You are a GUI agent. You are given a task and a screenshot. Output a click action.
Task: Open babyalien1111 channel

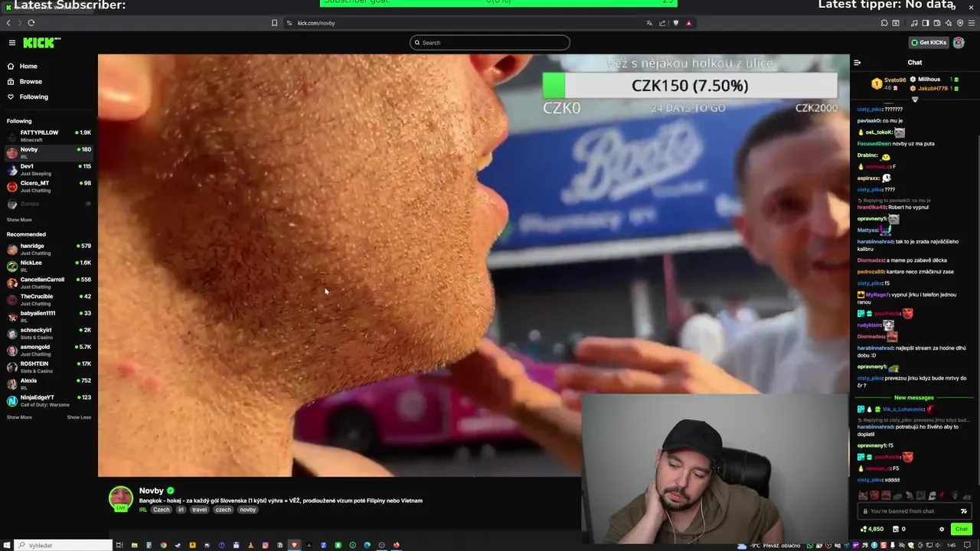49,316
